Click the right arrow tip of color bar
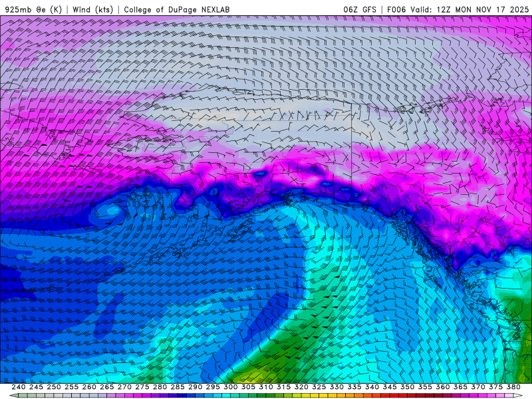The width and height of the screenshot is (532, 399). coord(519,396)
